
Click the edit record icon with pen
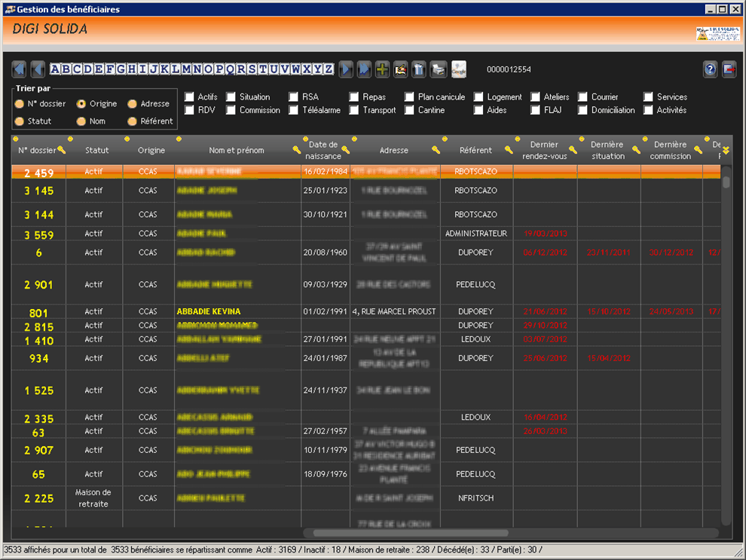pos(401,69)
